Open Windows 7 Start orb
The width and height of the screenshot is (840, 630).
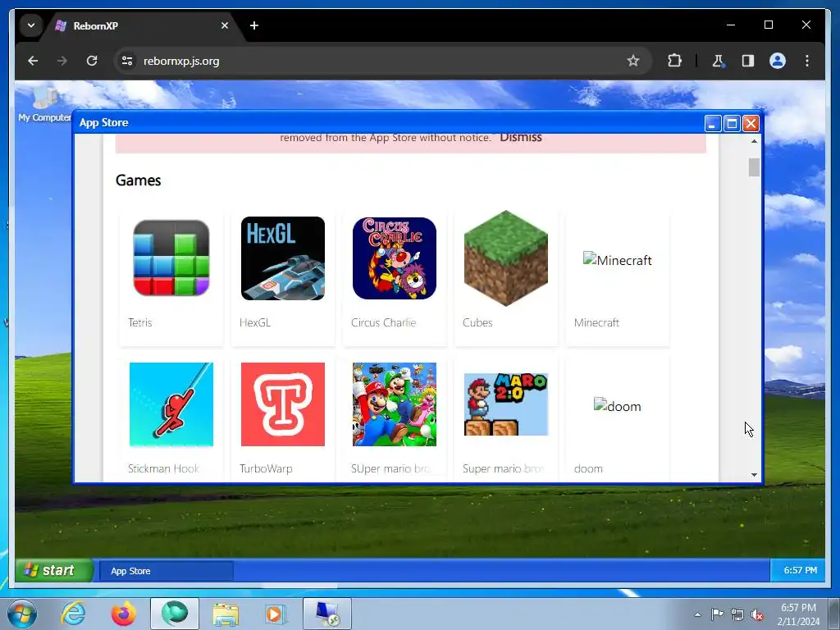(x=22, y=614)
